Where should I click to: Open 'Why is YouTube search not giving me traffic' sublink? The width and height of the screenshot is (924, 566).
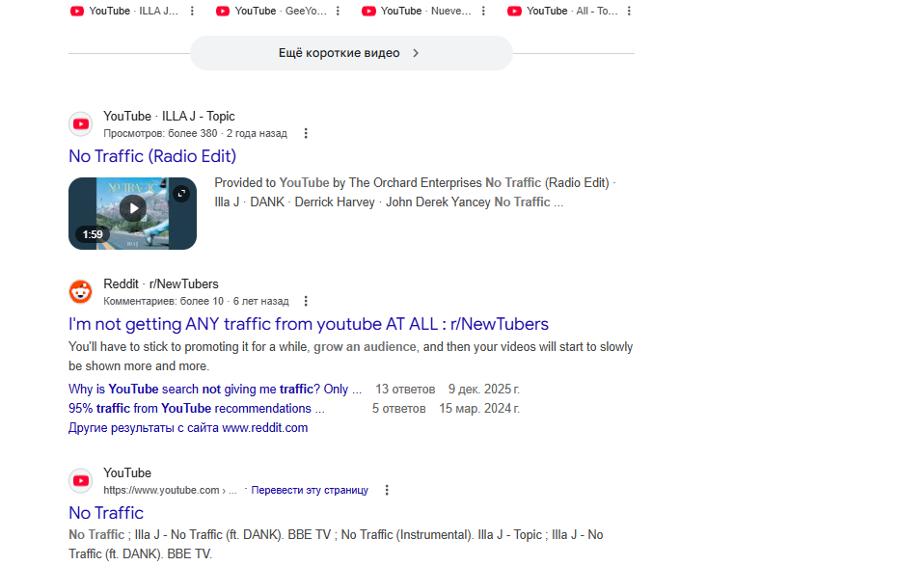(x=215, y=390)
